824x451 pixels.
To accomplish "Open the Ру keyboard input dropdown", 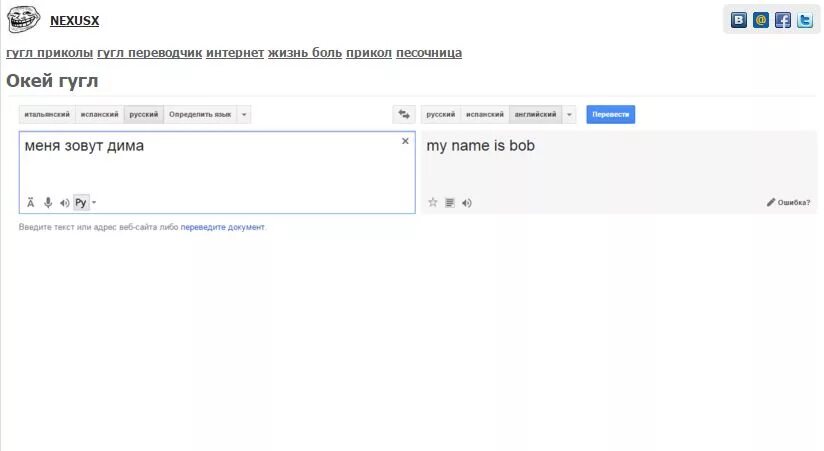I will (94, 203).
